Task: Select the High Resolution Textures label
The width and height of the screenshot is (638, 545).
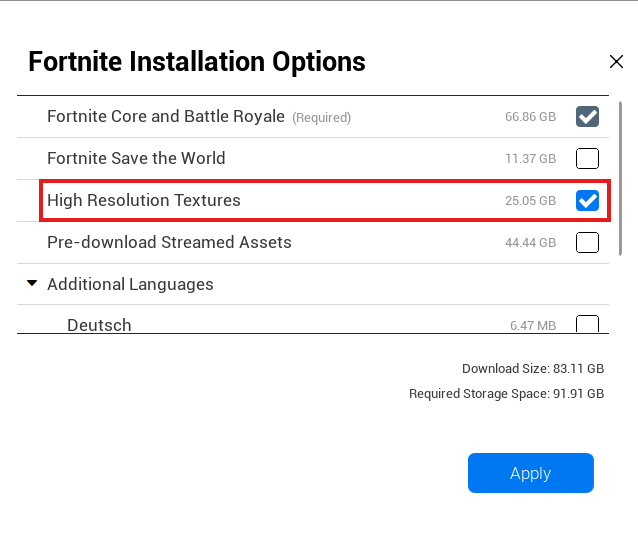Action: (144, 200)
